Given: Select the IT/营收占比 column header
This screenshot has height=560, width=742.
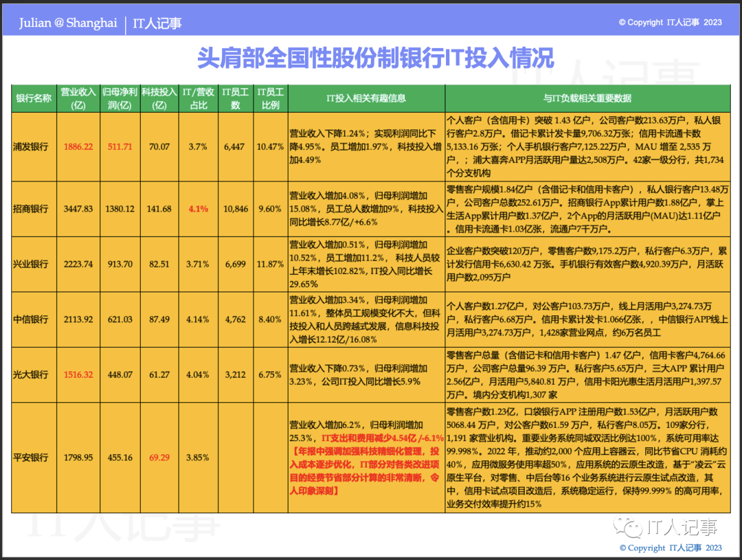Looking at the screenshot, I should (199, 98).
